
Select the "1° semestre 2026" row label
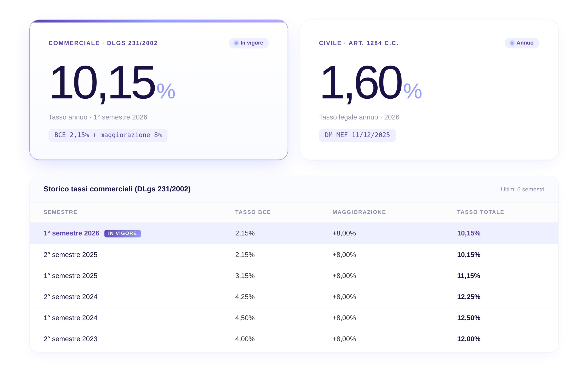point(71,233)
